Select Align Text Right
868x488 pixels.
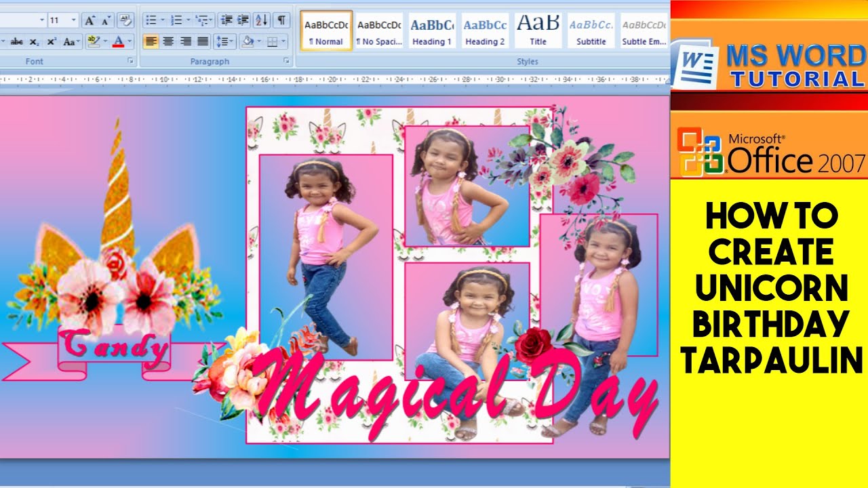click(185, 41)
